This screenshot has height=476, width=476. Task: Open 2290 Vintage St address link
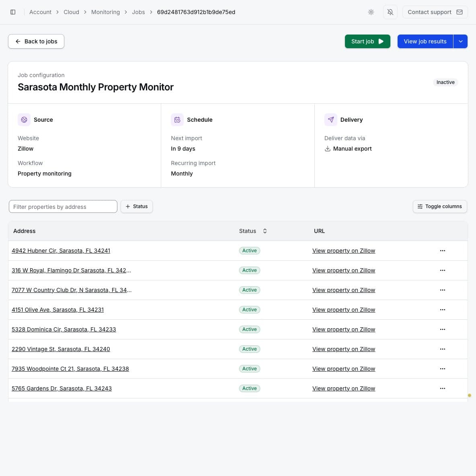[61, 349]
